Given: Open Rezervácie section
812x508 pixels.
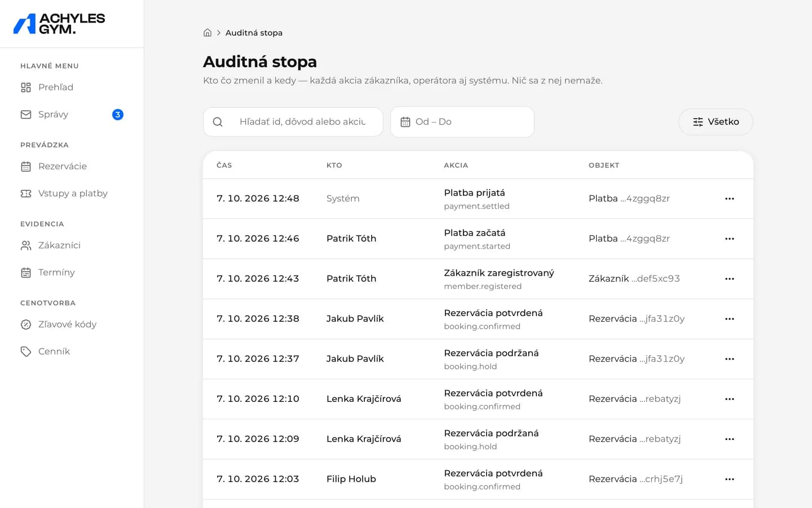Looking at the screenshot, I should coord(72,167).
